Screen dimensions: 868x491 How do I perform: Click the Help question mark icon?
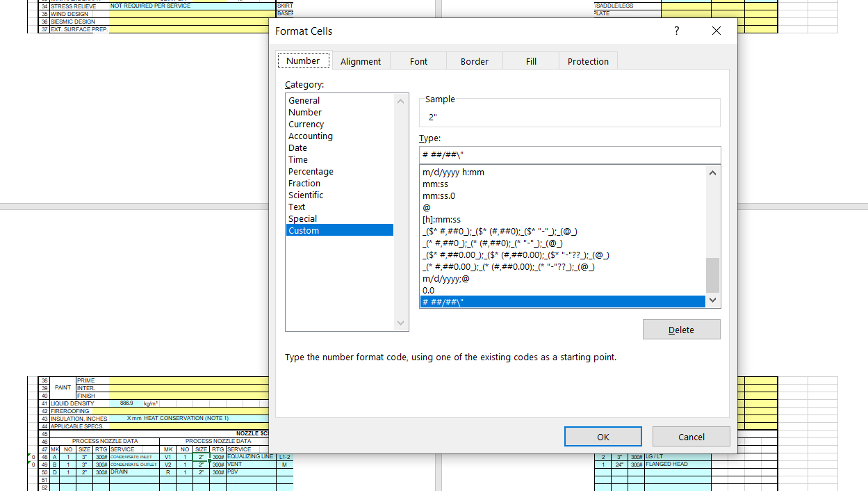[675, 31]
